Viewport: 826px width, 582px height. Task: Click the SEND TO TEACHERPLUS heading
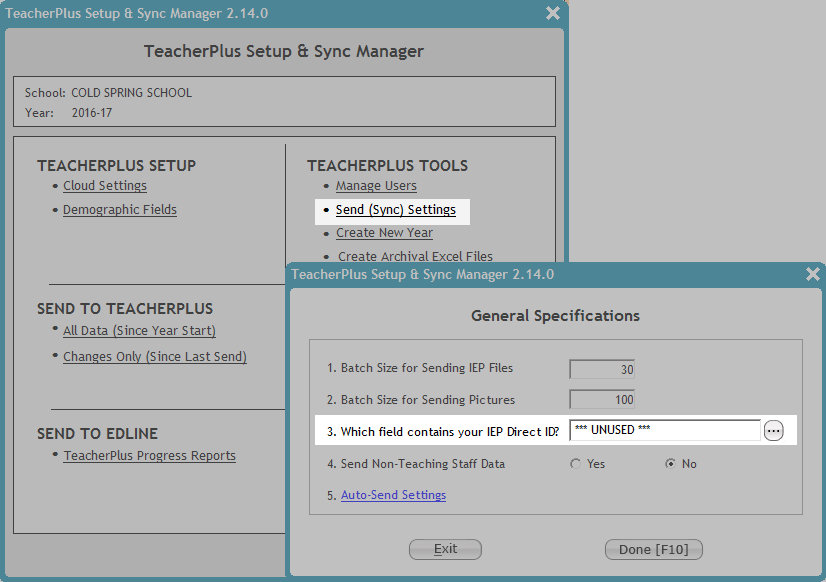125,309
